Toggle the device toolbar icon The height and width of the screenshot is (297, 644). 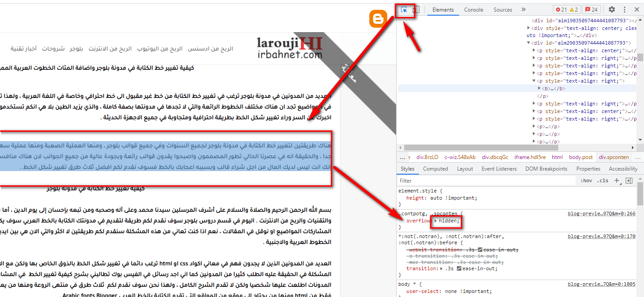(x=416, y=10)
